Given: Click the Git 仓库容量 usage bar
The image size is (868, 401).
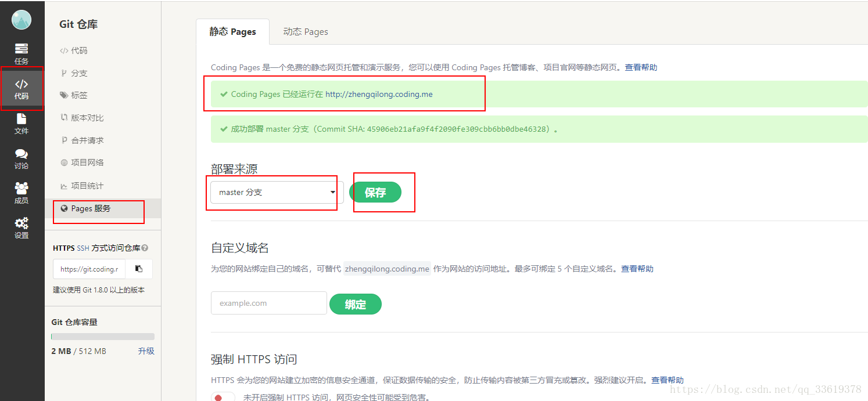Looking at the screenshot, I should [103, 337].
